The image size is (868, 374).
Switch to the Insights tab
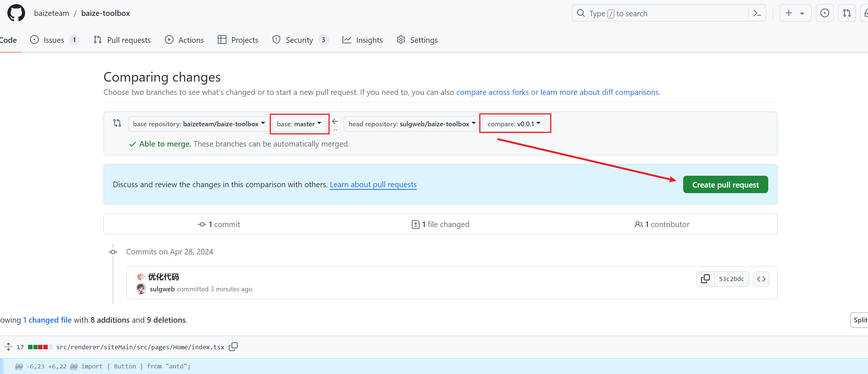tap(362, 40)
